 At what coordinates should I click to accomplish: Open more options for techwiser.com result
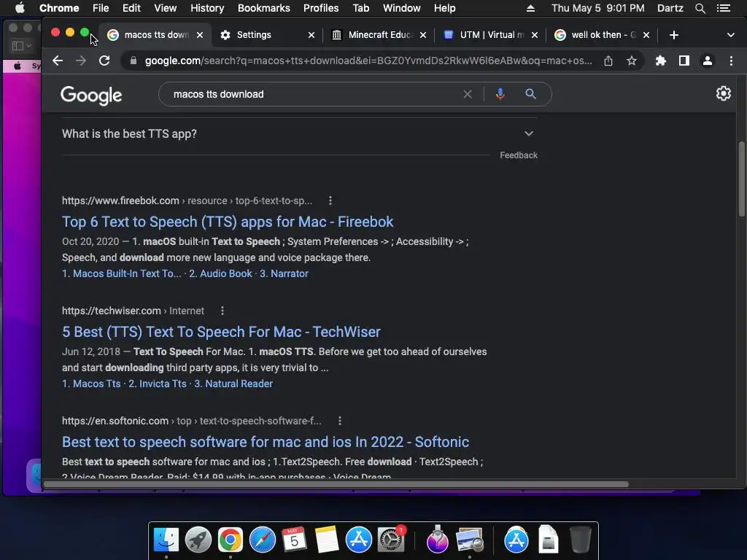(x=222, y=311)
